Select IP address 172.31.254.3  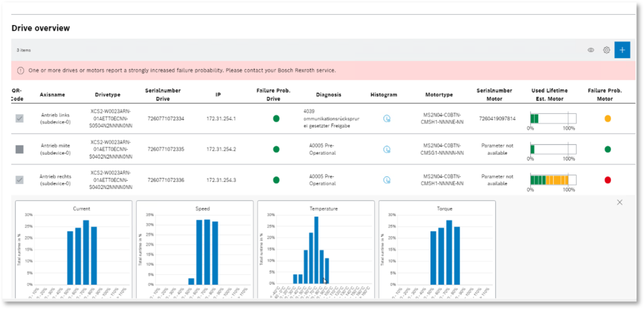221,180
